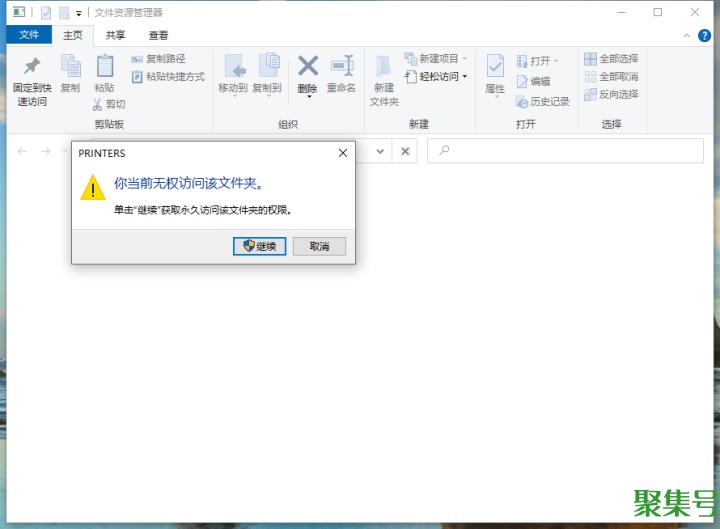Click the blue help question mark icon
The height and width of the screenshot is (529, 720).
(703, 35)
